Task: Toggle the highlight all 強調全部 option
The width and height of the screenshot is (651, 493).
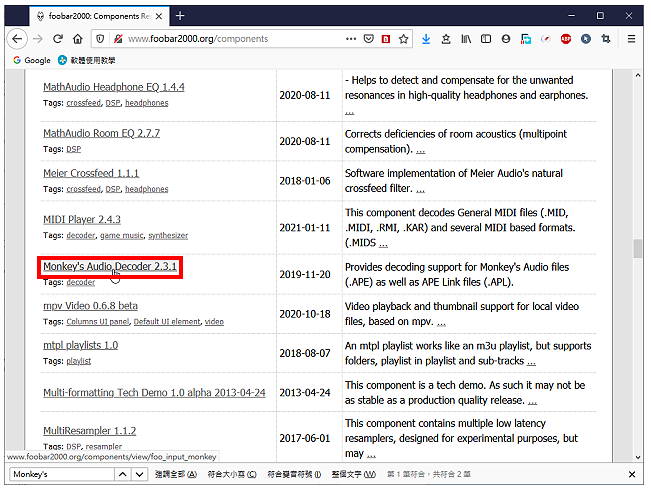Action: (176, 474)
